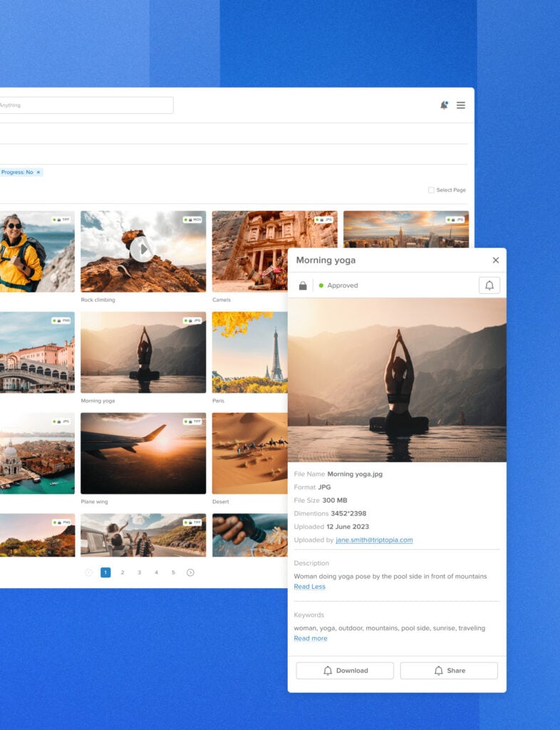
Task: Close the Morning yoga detail panel
Action: [x=496, y=260]
